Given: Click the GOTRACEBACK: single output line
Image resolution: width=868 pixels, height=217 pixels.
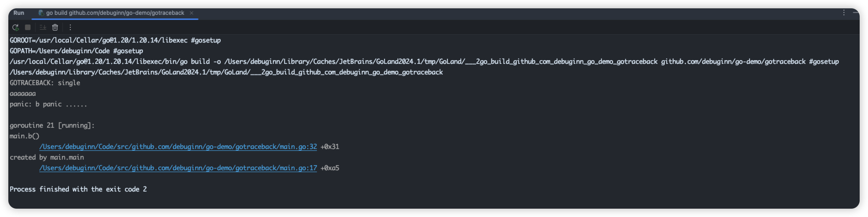Looking at the screenshot, I should coord(45,83).
